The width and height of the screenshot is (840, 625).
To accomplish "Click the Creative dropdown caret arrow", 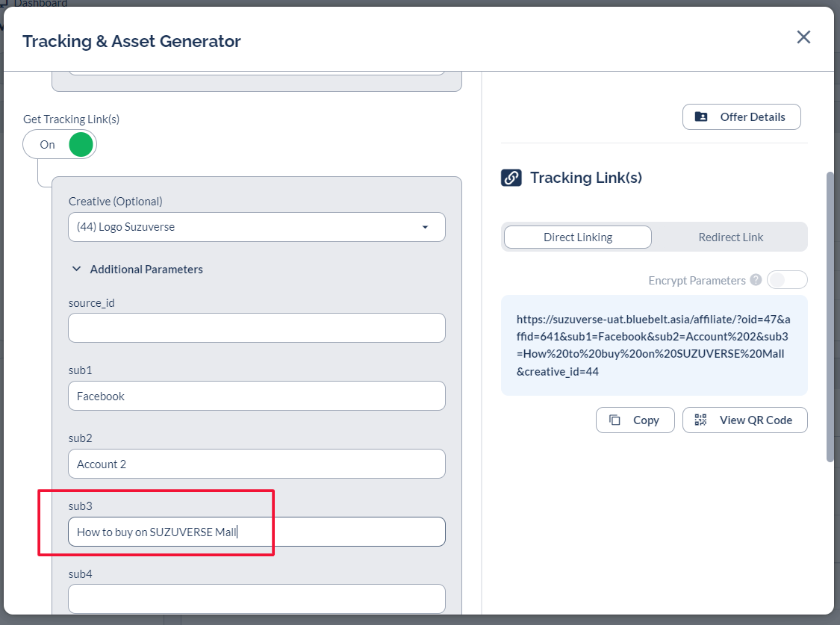I will click(425, 227).
